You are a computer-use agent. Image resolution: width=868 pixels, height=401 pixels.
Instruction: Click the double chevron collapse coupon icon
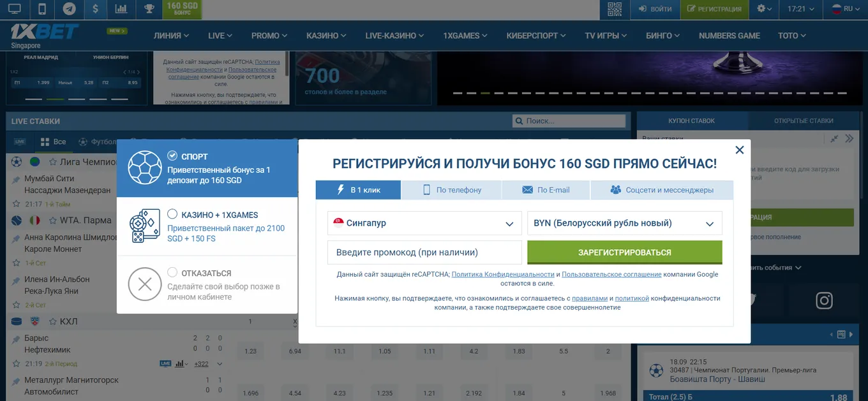coord(849,138)
